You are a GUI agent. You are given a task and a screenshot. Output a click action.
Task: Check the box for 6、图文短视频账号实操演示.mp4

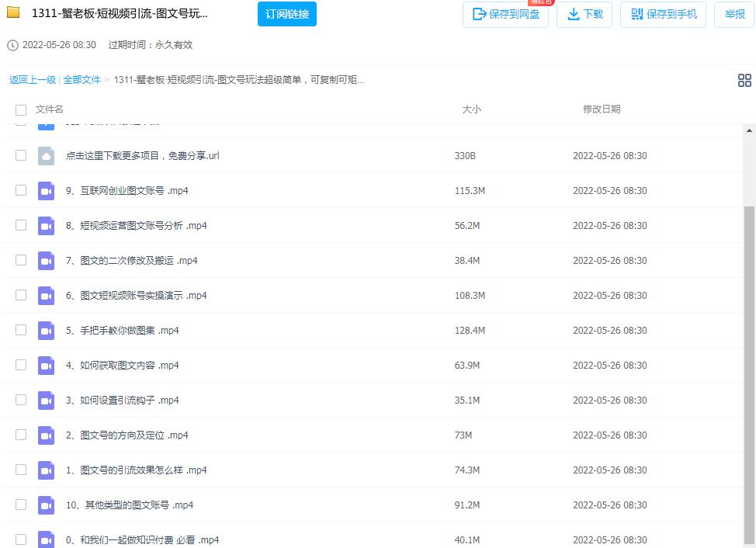click(x=21, y=295)
